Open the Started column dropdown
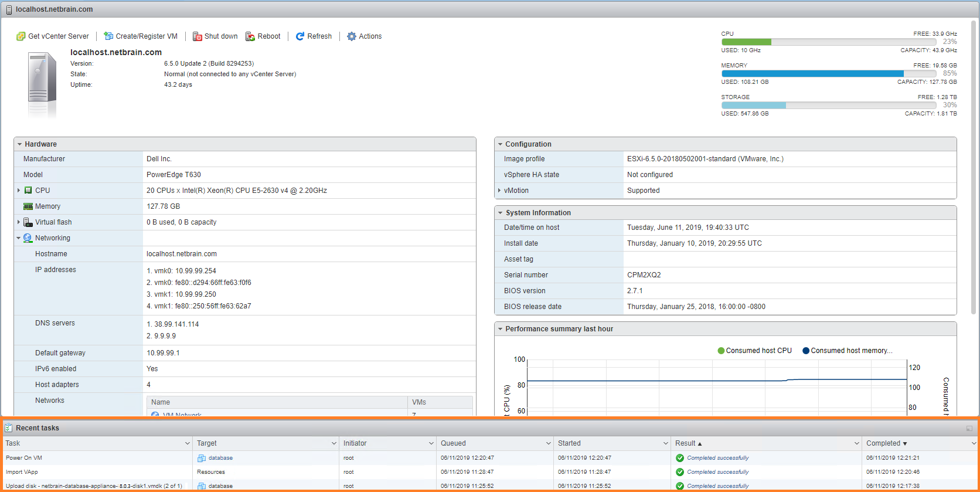The image size is (980, 492). coord(666,443)
